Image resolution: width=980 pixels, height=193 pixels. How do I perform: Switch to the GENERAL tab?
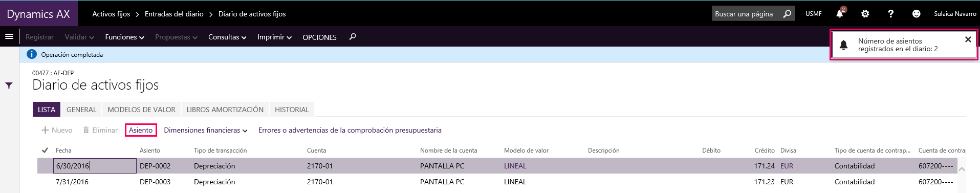tap(81, 110)
